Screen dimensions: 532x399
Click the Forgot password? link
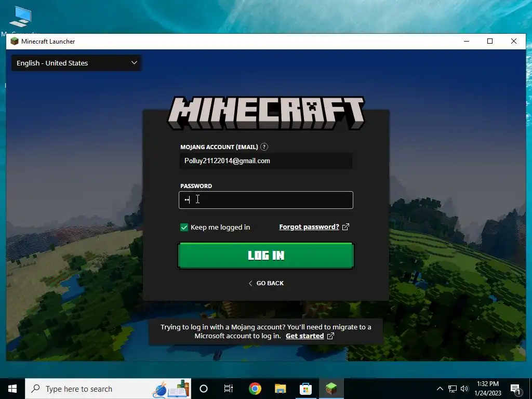click(309, 227)
